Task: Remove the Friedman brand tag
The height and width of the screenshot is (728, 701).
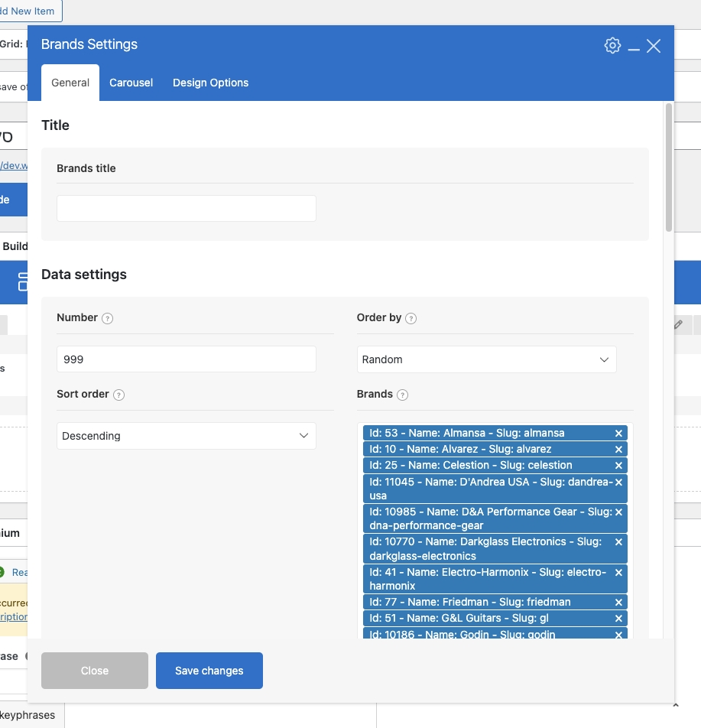Action: (618, 602)
